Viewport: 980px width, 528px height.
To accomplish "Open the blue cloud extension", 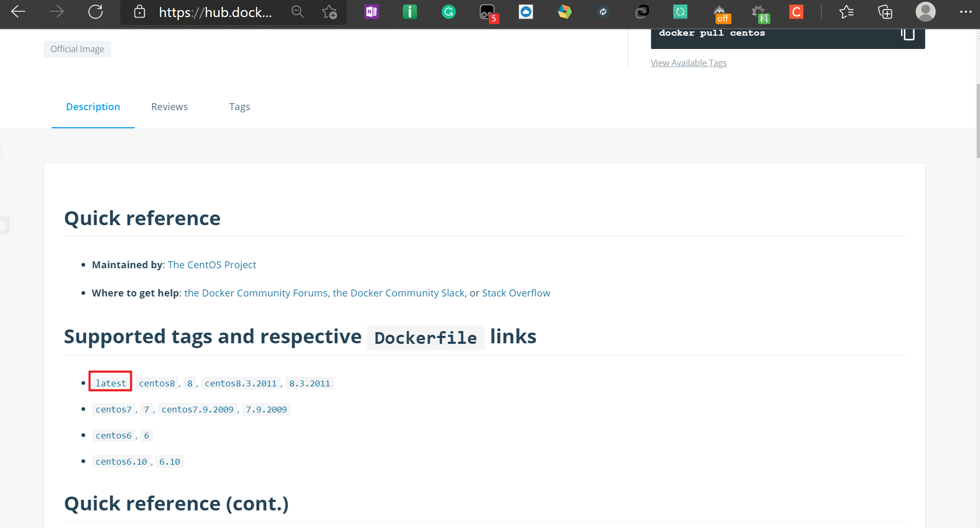I will (x=526, y=12).
